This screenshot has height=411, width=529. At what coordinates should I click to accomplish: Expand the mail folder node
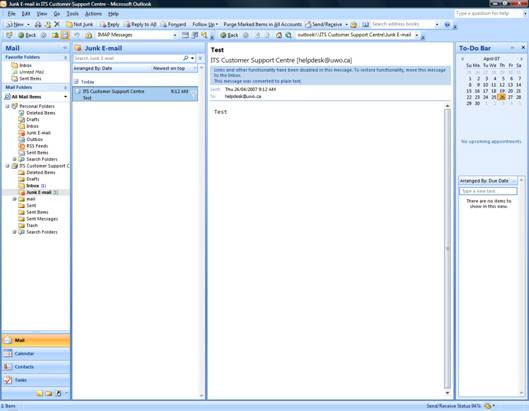pos(15,199)
